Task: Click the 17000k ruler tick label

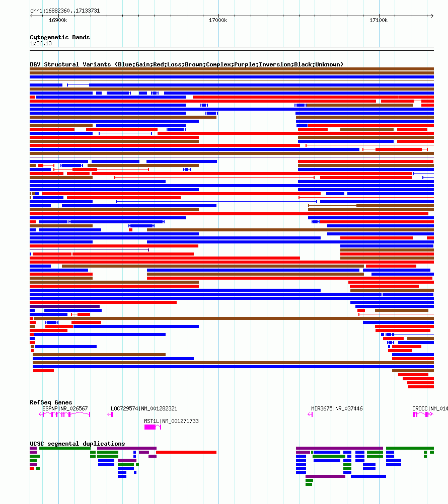Action: coord(218,20)
